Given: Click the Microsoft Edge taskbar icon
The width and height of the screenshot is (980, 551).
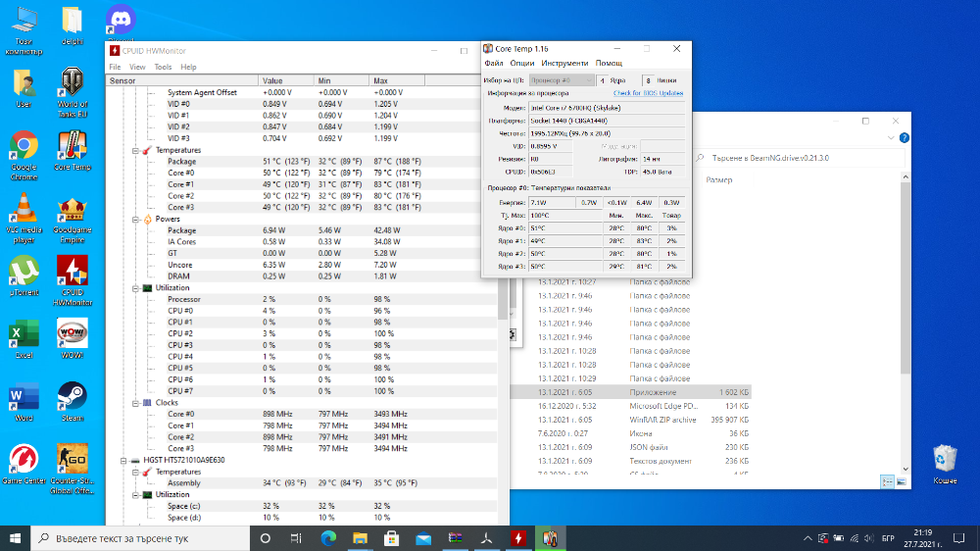Looking at the screenshot, I should tap(328, 538).
